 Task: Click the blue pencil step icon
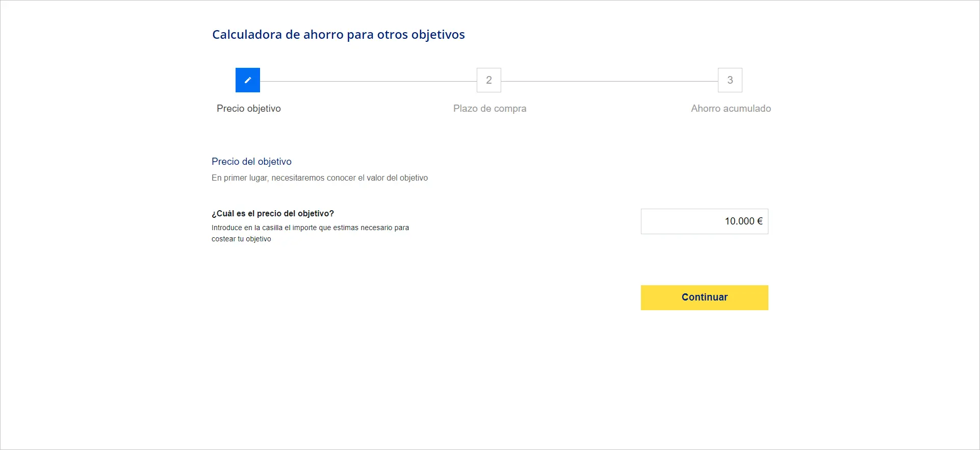click(248, 80)
